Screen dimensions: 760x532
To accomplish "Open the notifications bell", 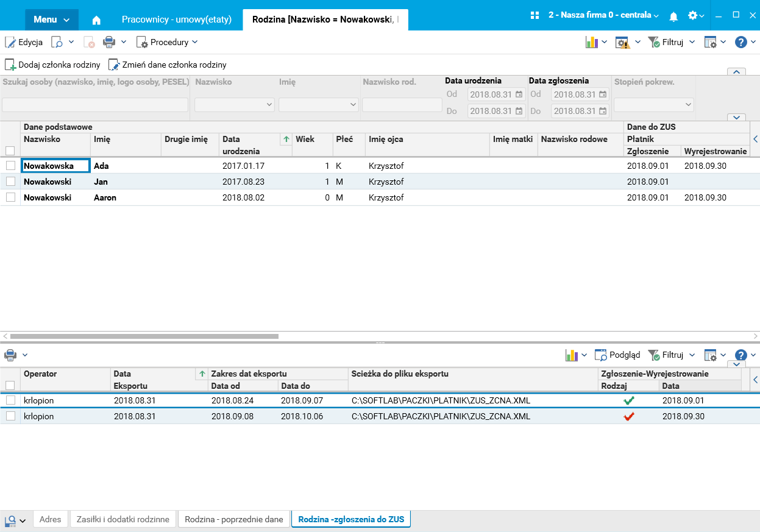I will tap(673, 16).
